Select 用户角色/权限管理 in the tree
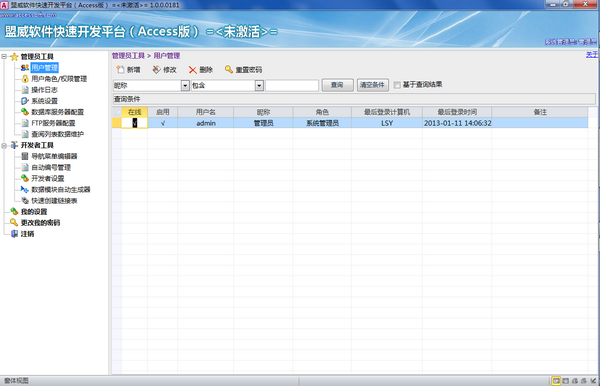Image resolution: width=600 pixels, height=386 pixels. (59, 79)
